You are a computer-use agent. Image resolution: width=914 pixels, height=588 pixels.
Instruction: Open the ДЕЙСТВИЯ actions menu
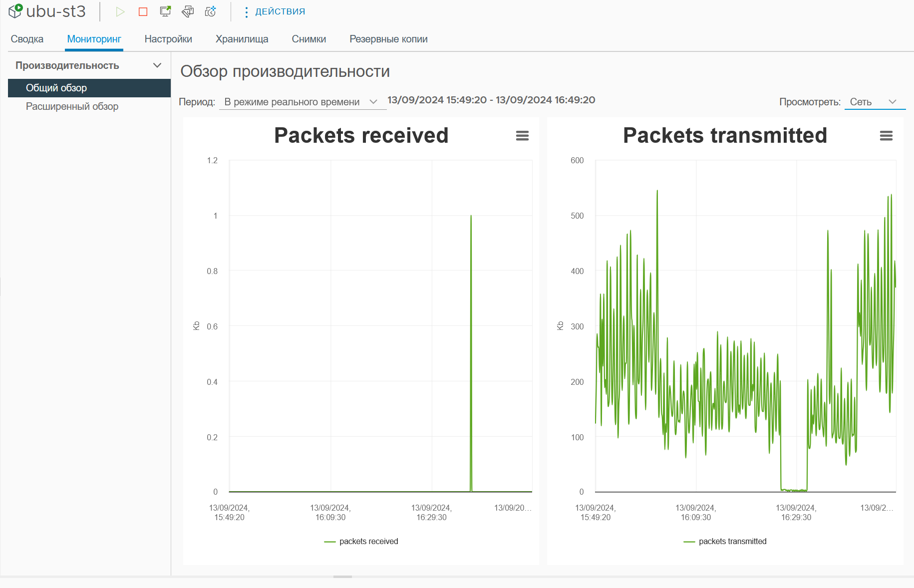pos(275,11)
